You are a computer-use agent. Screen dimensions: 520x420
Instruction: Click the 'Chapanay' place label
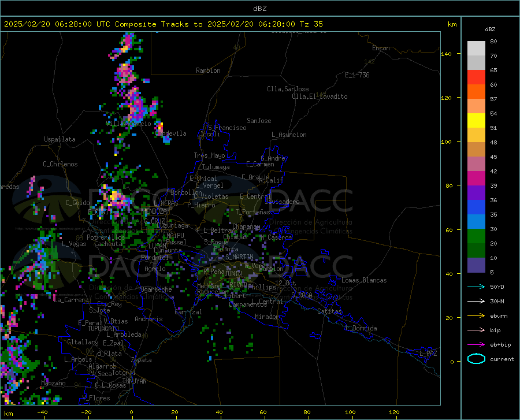[x=246, y=226]
